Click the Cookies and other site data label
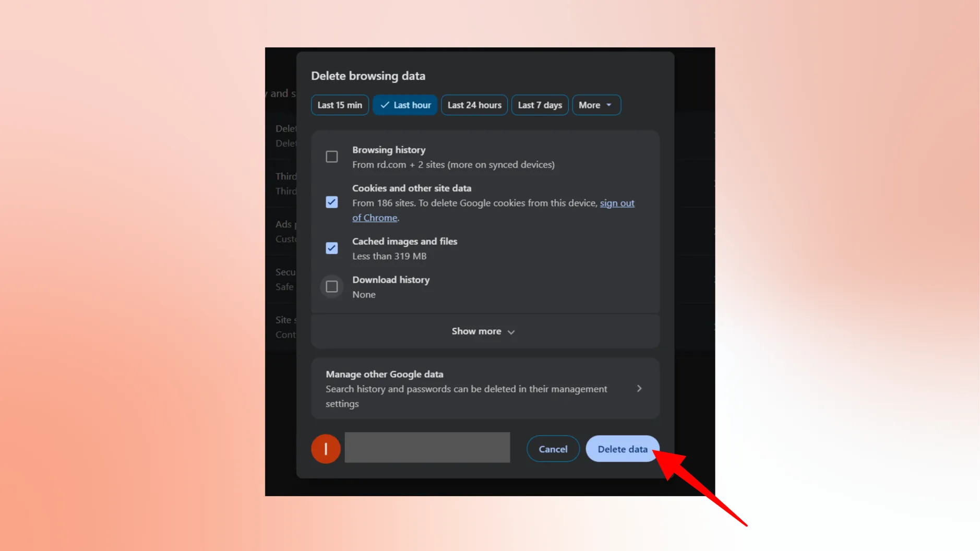Viewport: 980px width, 551px height. (412, 188)
